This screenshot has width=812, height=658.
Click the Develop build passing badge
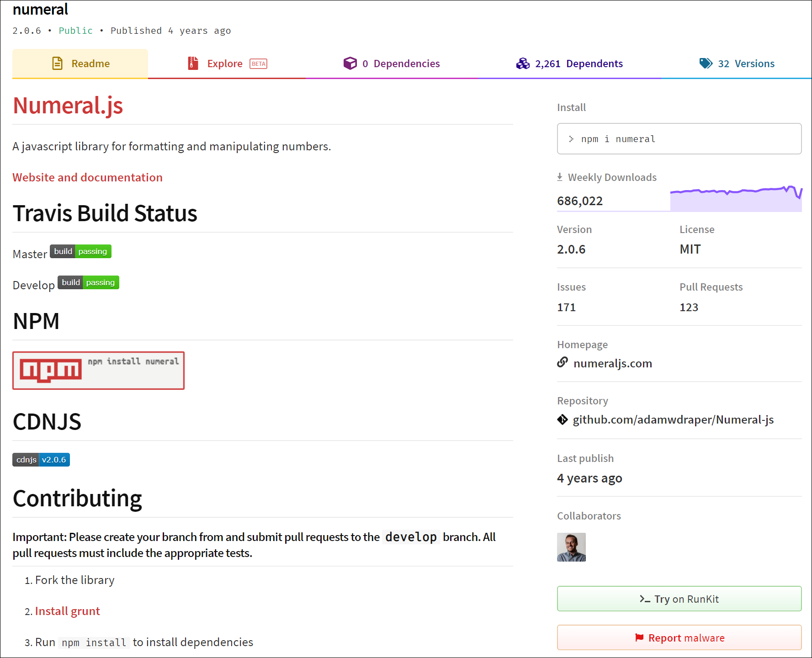click(x=88, y=282)
